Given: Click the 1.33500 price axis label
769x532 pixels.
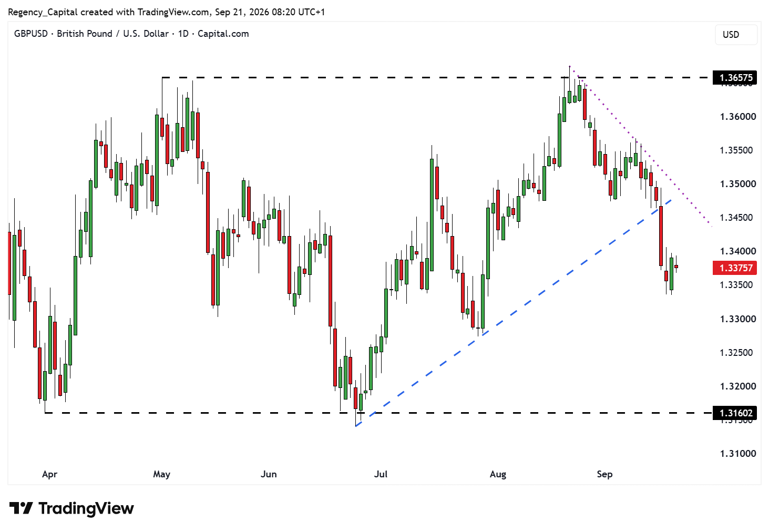Looking at the screenshot, I should coord(736,285).
